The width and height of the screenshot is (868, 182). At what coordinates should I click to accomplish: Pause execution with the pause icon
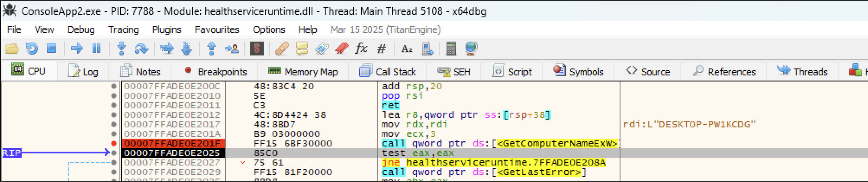[x=96, y=49]
